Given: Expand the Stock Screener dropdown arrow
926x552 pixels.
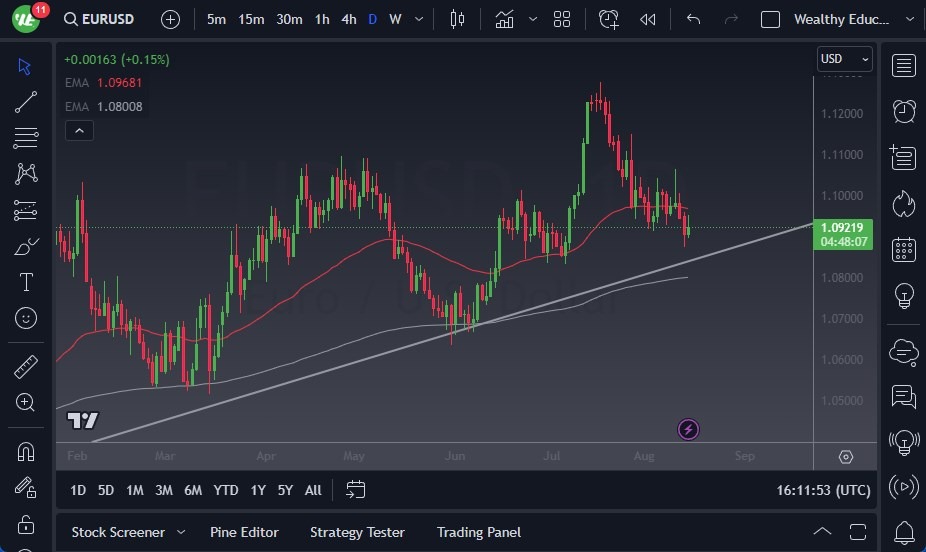Looking at the screenshot, I should [181, 532].
